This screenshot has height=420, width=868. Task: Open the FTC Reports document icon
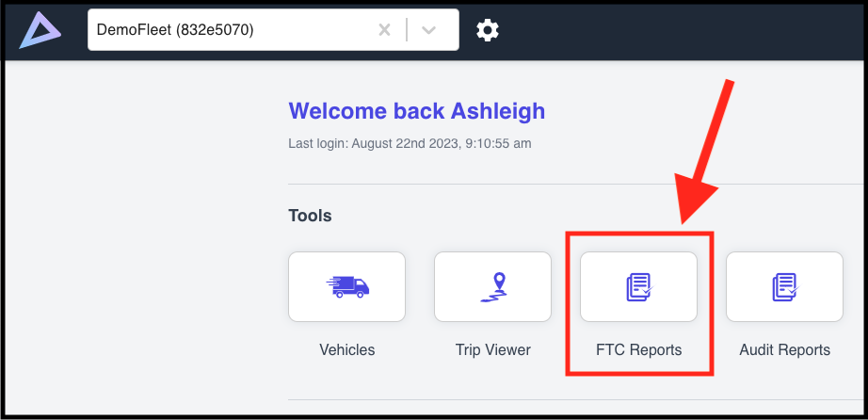638,286
